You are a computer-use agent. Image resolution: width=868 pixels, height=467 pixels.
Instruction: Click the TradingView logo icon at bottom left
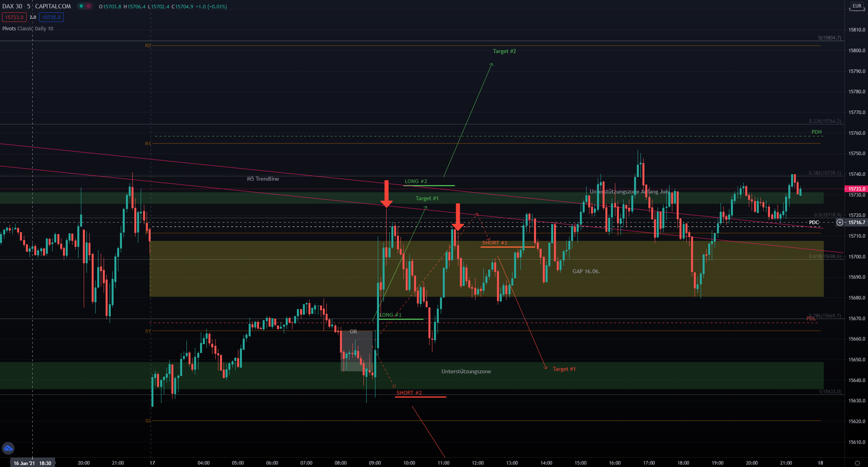pyautogui.click(x=8, y=448)
